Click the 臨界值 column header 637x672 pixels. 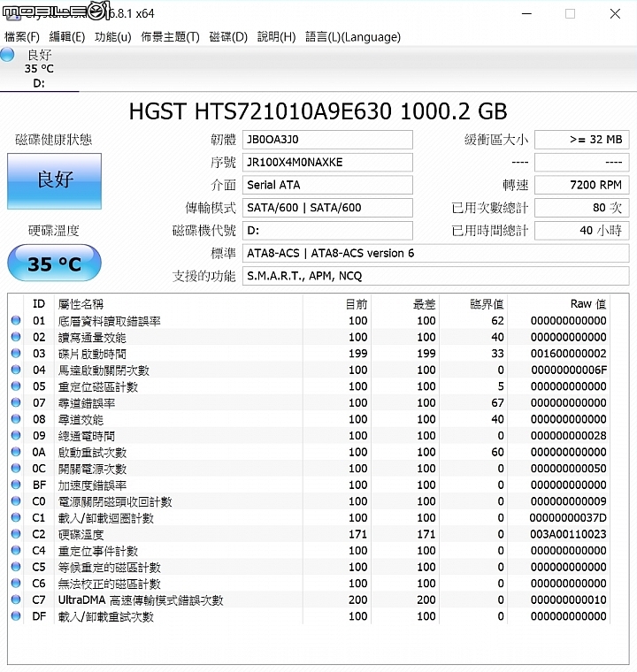[473, 304]
